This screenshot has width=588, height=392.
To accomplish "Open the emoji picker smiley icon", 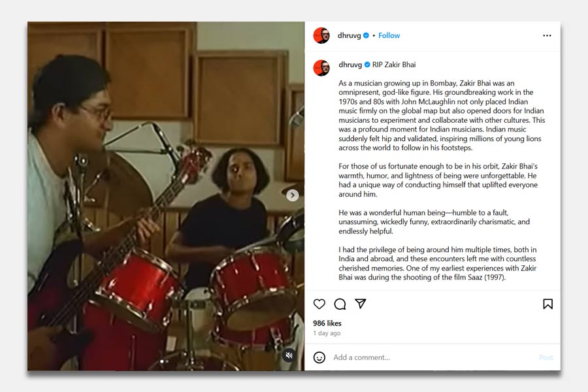I will [319, 357].
